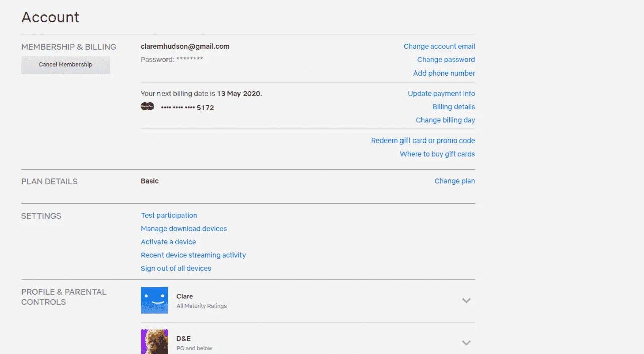
Task: Open Where to buy gift cards link
Action: (438, 154)
